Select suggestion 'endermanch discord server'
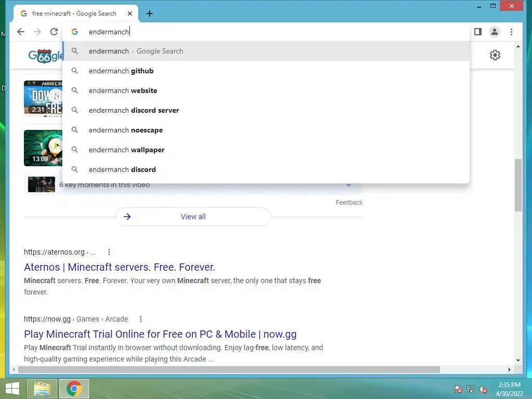Screen dimensions: 532x399 click(x=266, y=110)
